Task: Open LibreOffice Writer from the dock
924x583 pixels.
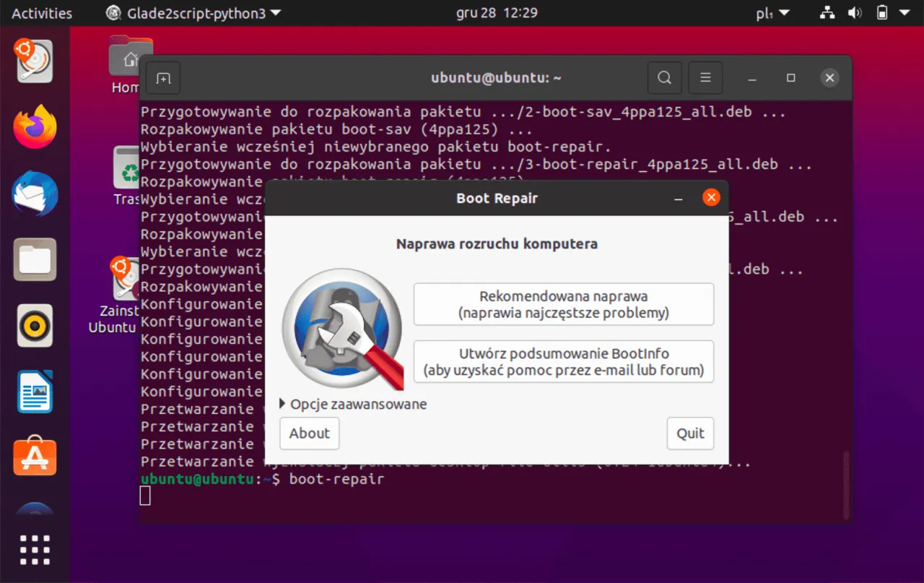Action: [34, 391]
